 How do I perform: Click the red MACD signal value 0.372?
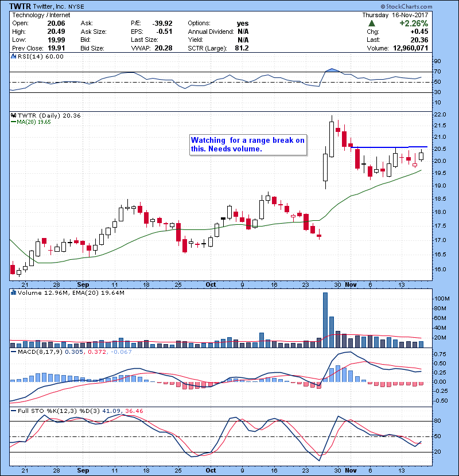[x=97, y=352]
